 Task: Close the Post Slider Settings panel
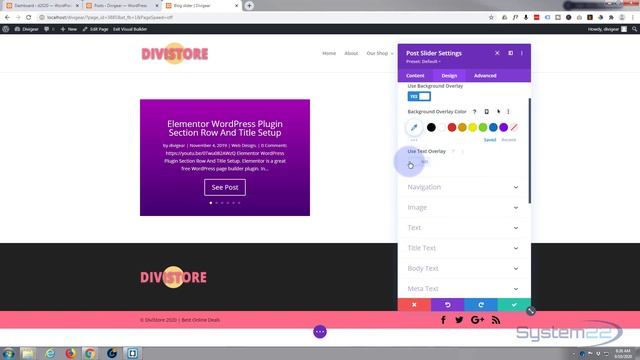point(497,53)
